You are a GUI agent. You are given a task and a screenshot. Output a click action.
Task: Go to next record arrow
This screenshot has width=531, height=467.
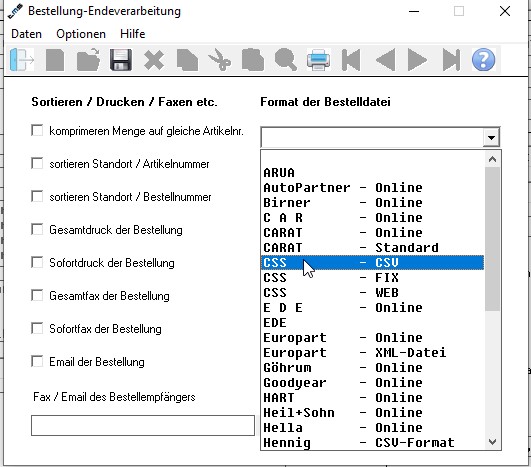[x=417, y=60]
